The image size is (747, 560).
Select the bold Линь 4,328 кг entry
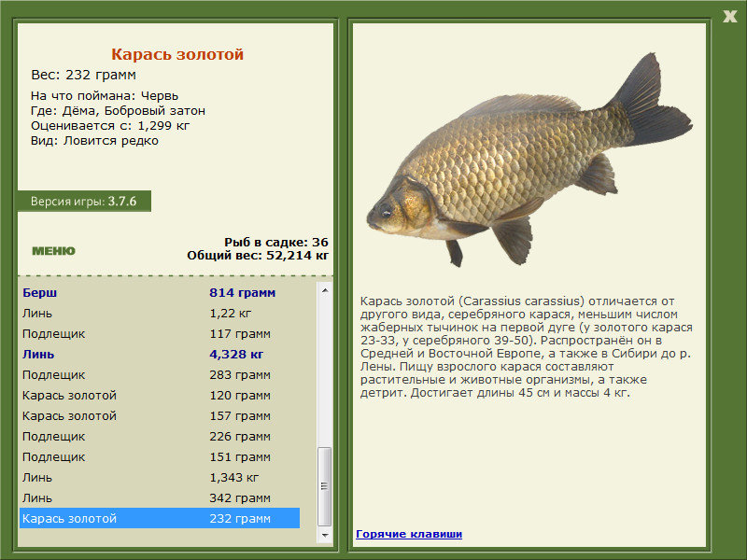pyautogui.click(x=160, y=355)
